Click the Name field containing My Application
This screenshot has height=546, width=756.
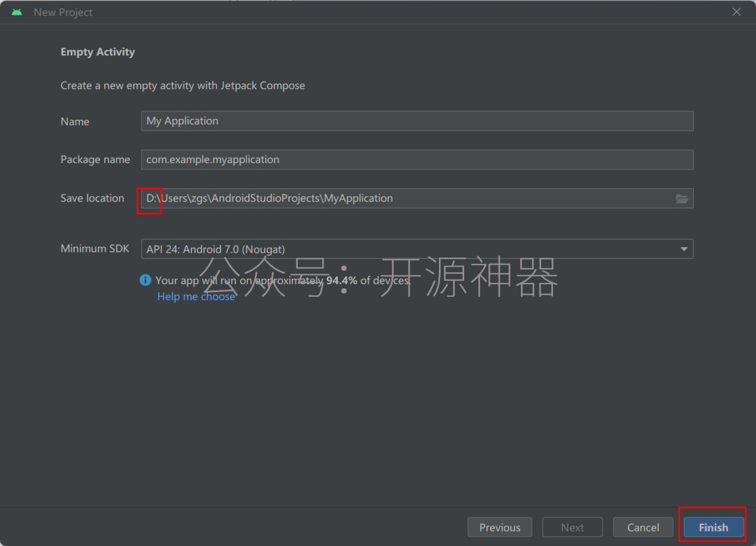[417, 121]
